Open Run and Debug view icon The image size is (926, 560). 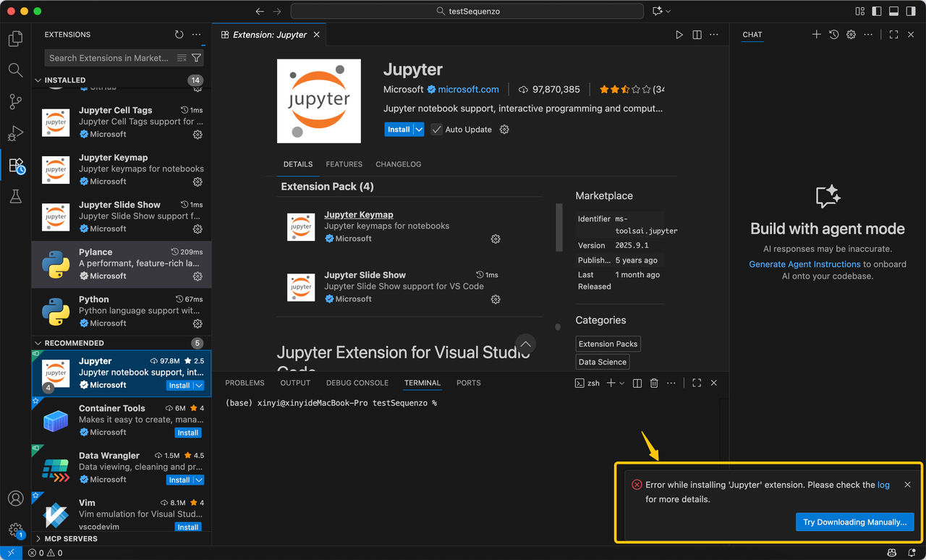15,133
